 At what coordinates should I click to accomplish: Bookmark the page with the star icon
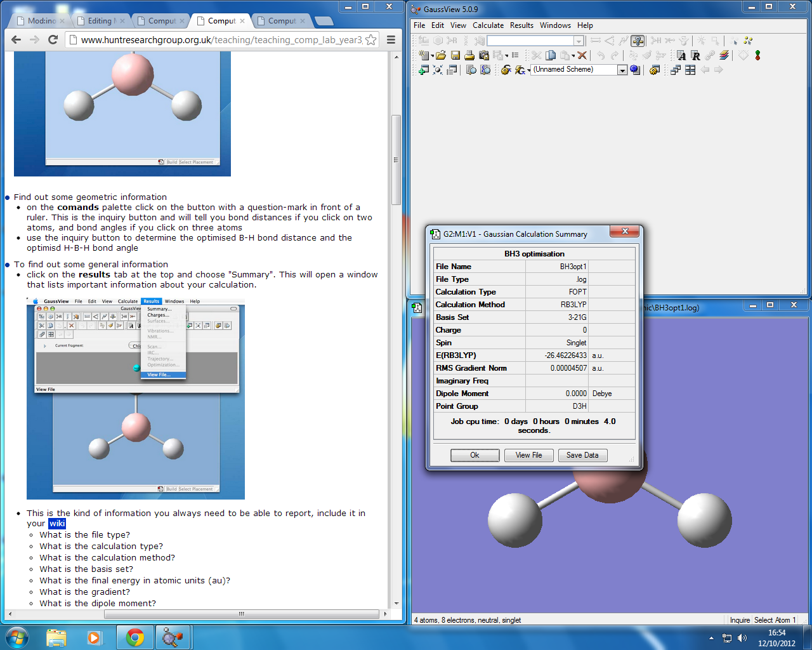[371, 40]
